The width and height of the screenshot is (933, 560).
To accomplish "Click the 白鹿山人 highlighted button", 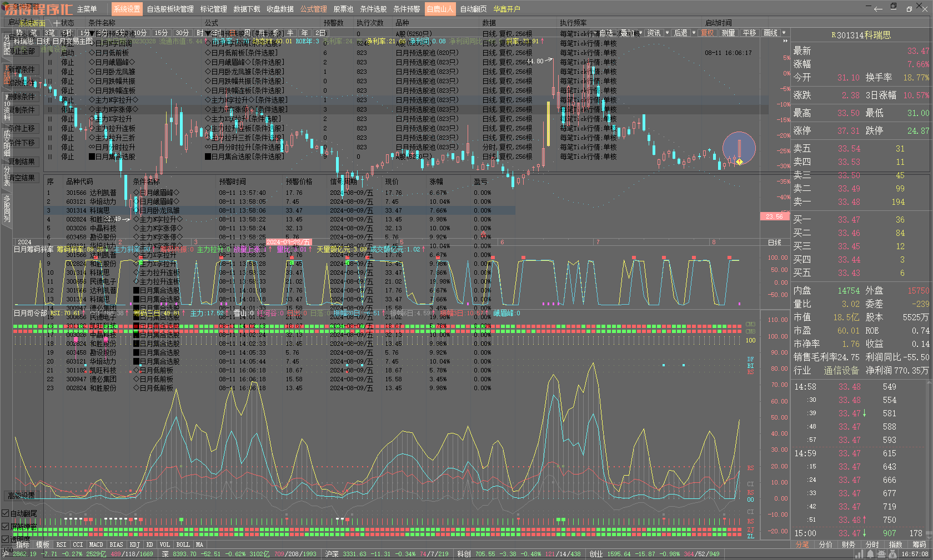I will [440, 9].
